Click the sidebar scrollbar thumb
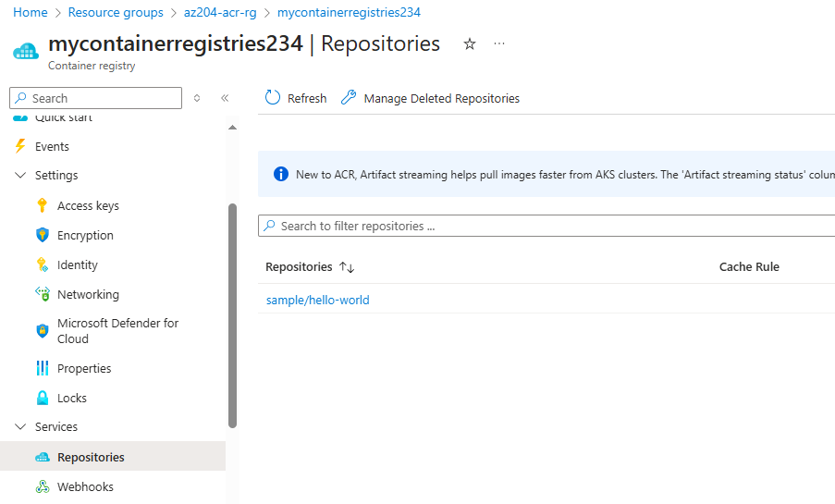The height and width of the screenshot is (504, 835). [232, 315]
